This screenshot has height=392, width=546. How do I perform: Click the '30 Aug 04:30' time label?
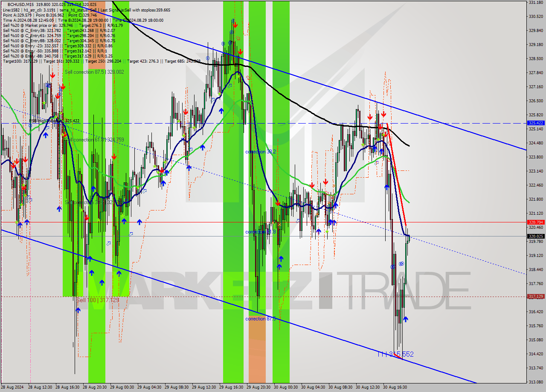(313, 387)
